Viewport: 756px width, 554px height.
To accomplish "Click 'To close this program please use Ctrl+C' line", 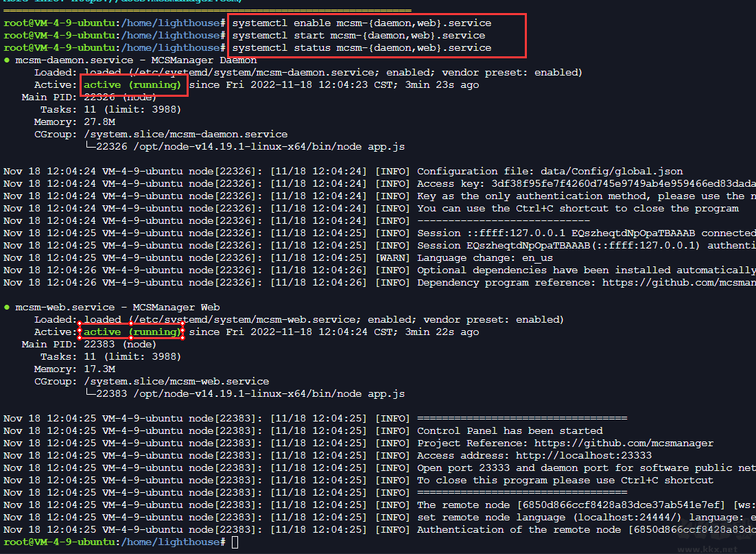I will click(x=565, y=481).
